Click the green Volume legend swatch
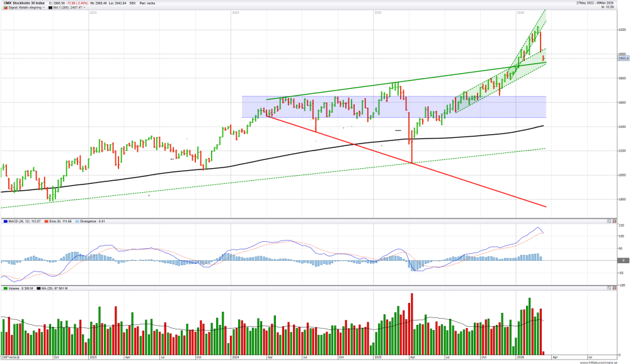This screenshot has height=364, width=630. click(6, 288)
